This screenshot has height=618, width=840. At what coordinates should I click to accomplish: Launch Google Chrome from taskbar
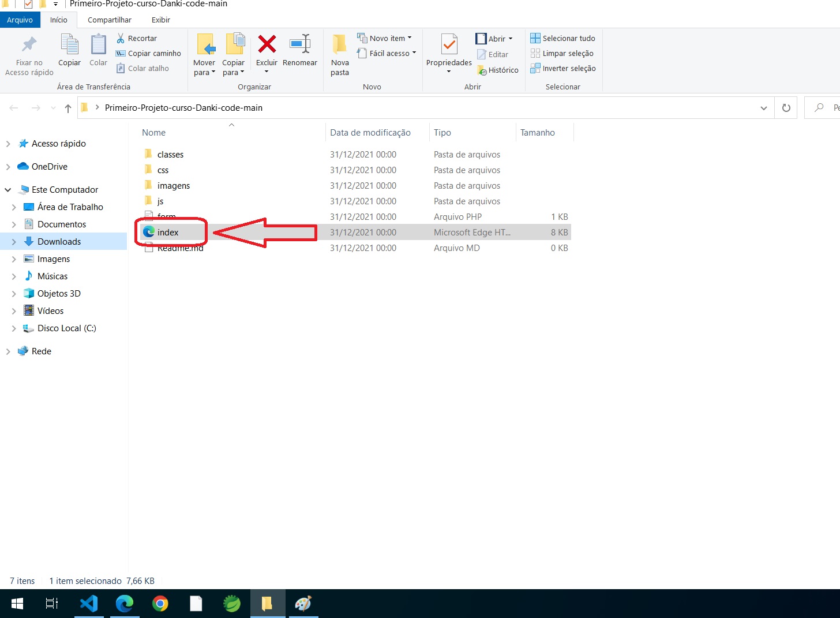pos(160,604)
